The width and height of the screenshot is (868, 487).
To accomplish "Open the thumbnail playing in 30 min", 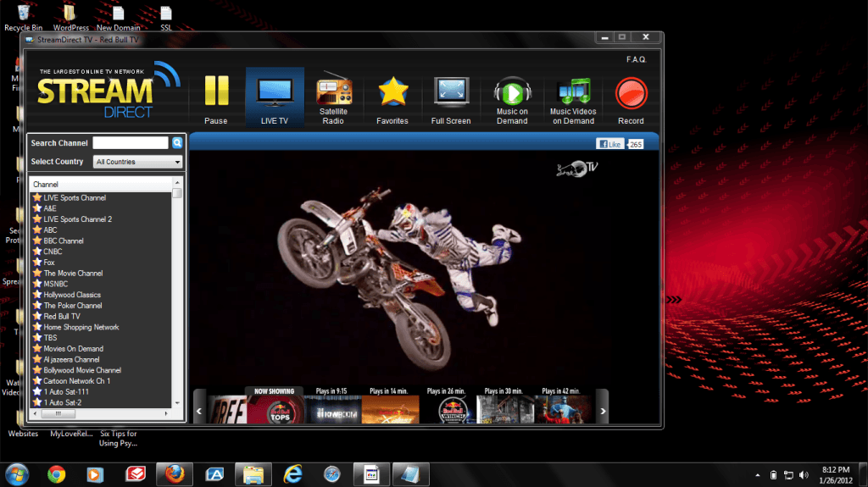I will [x=505, y=410].
